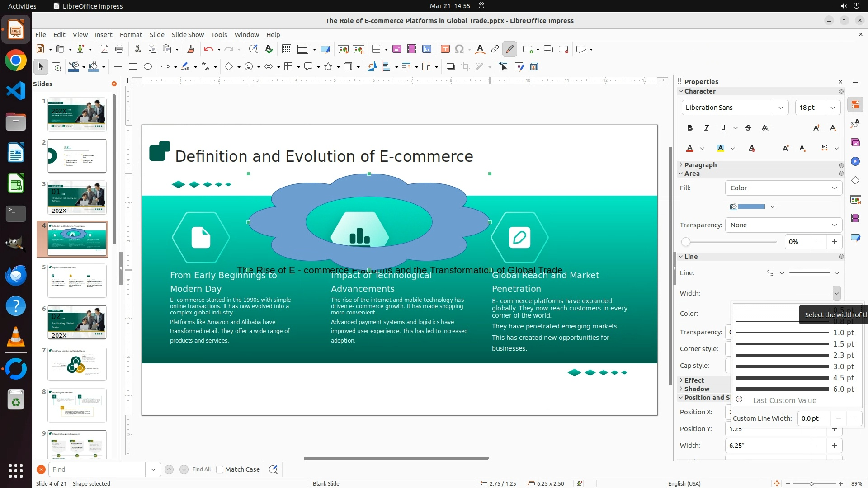This screenshot has height=488, width=868.
Task: Toggle the Draw Functions highlighter button
Action: coord(509,49)
